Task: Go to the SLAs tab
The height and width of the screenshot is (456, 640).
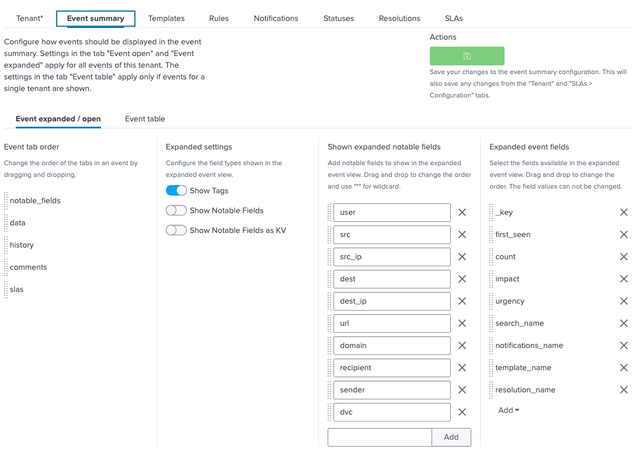Action: 453,18
